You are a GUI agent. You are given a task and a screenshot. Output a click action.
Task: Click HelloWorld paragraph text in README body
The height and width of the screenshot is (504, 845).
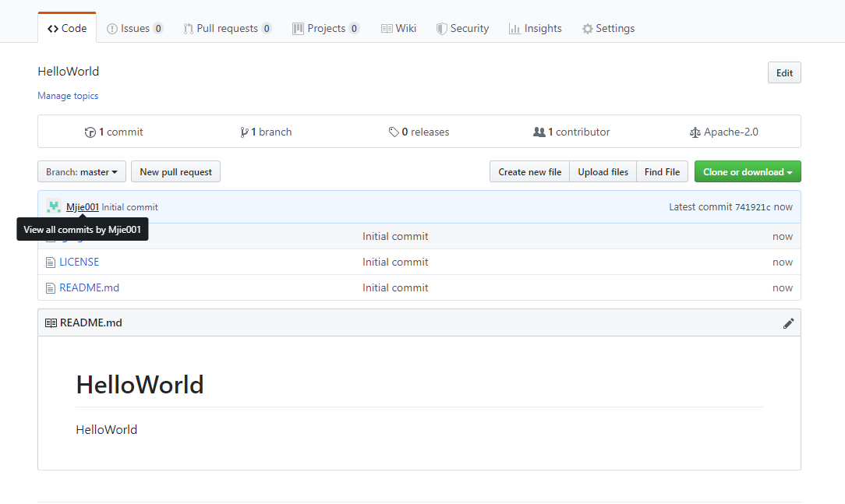pyautogui.click(x=107, y=430)
